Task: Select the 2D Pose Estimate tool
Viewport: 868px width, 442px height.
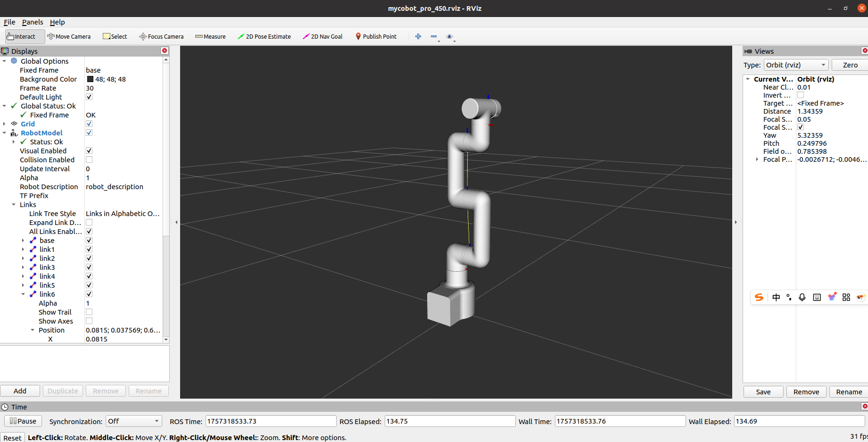Action: tap(264, 36)
